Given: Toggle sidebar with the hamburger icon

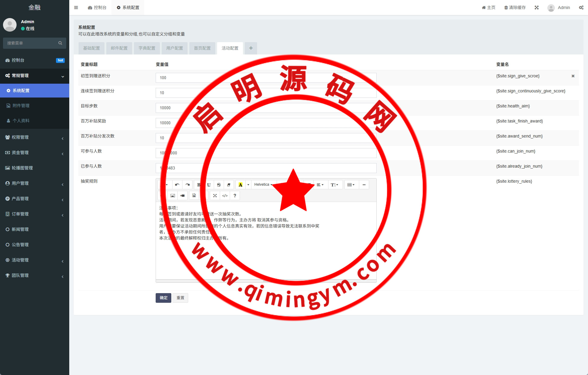Looking at the screenshot, I should coord(76,8).
